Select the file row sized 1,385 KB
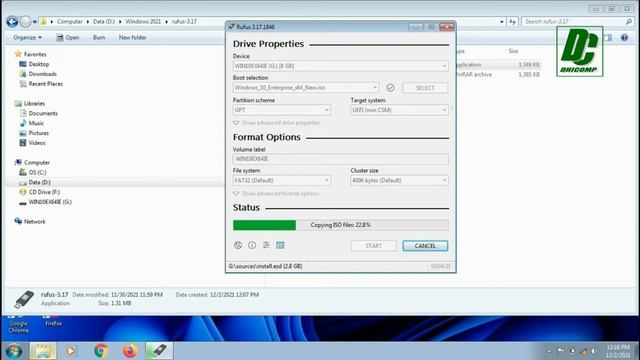Screen dimensions: 640x360 [x=499, y=75]
